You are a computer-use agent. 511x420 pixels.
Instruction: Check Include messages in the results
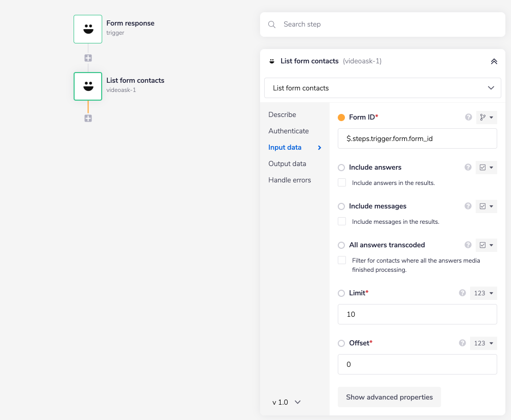[x=342, y=222]
